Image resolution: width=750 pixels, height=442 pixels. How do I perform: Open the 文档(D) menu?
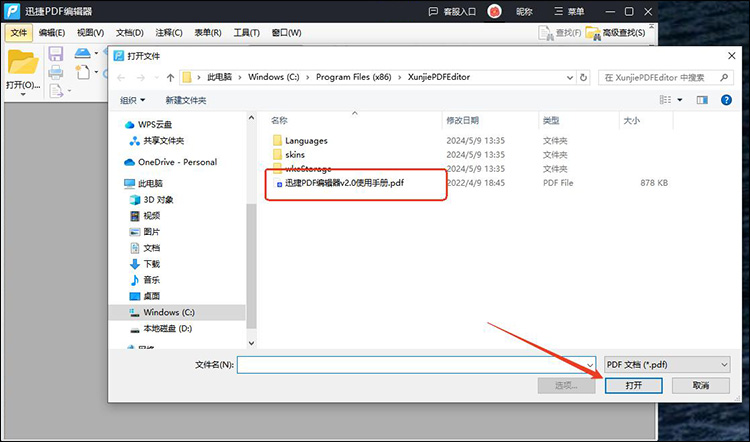click(x=130, y=33)
